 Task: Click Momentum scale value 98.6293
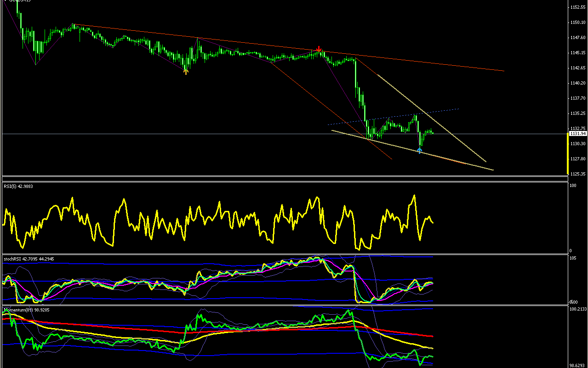(x=577, y=366)
